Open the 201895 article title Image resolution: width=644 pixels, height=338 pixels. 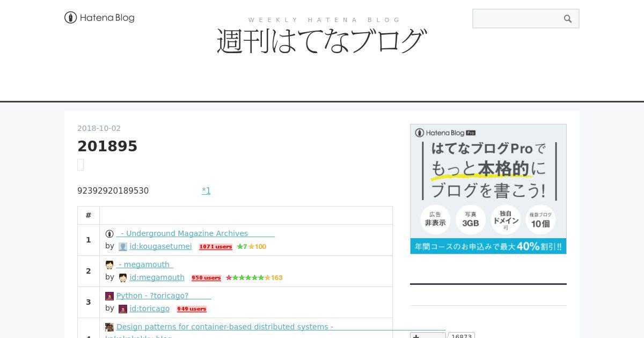(107, 146)
